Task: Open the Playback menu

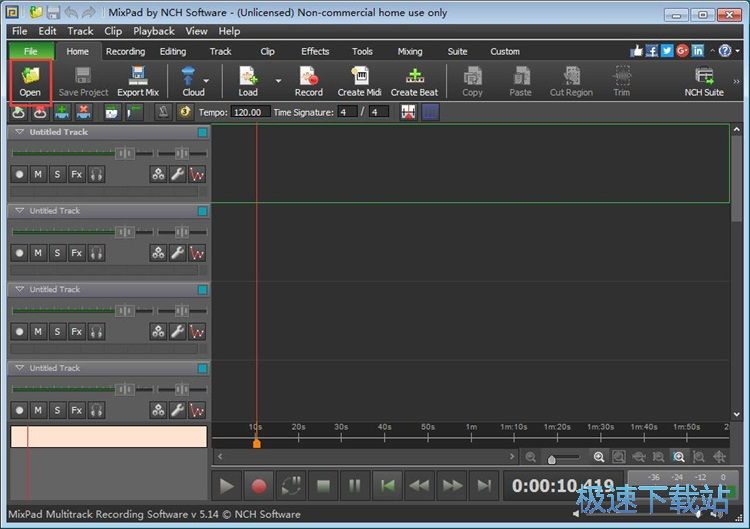Action: [154, 31]
